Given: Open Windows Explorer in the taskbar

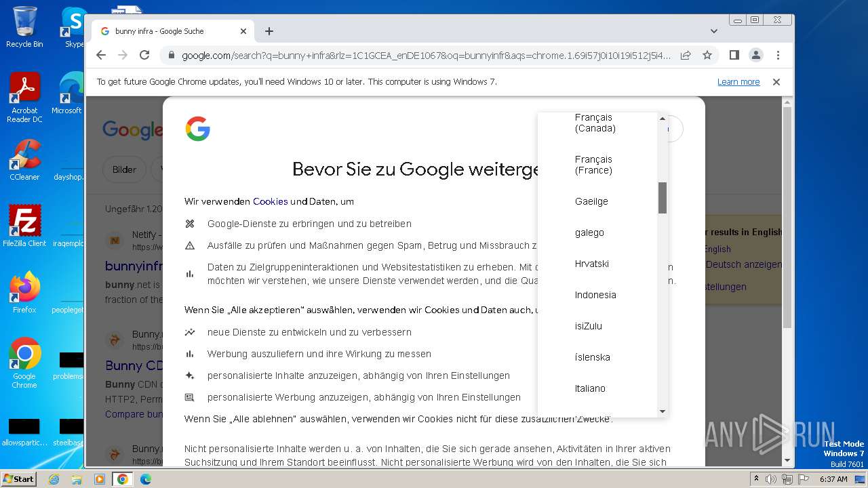Looking at the screenshot, I should click(x=77, y=479).
